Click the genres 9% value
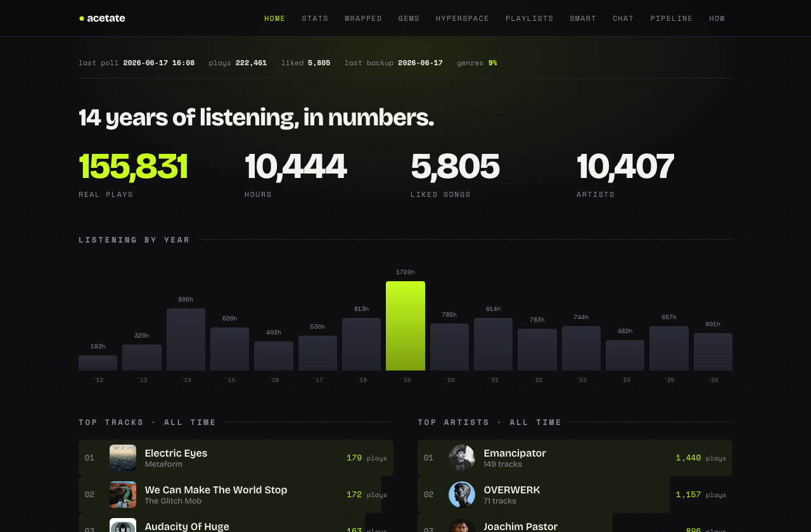This screenshot has width=811, height=532. 492,63
